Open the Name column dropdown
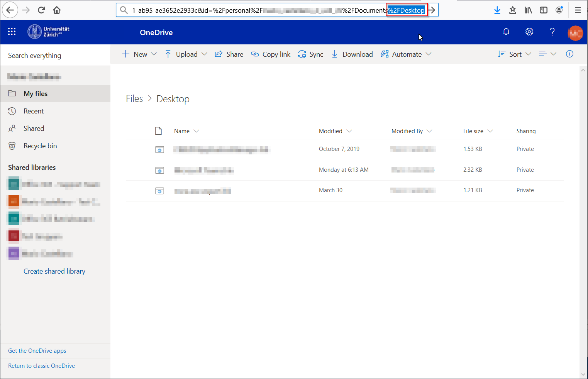588x379 pixels. click(186, 131)
